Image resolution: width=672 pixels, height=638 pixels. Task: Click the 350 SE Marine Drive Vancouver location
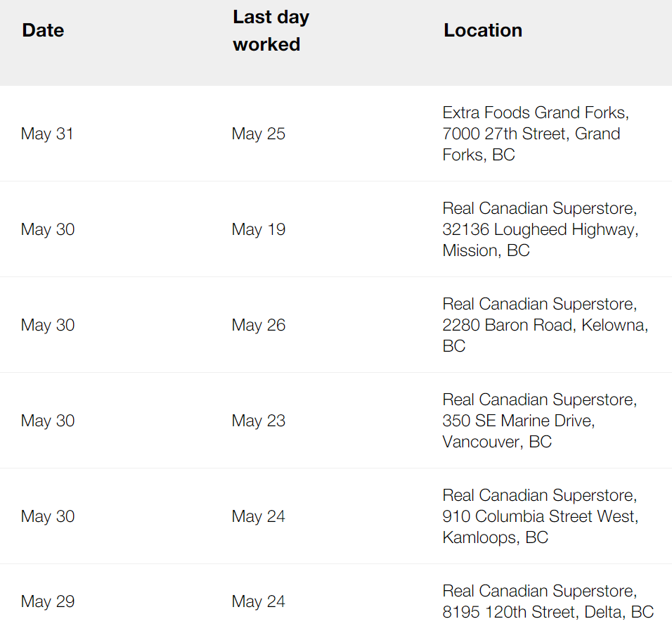click(x=540, y=420)
